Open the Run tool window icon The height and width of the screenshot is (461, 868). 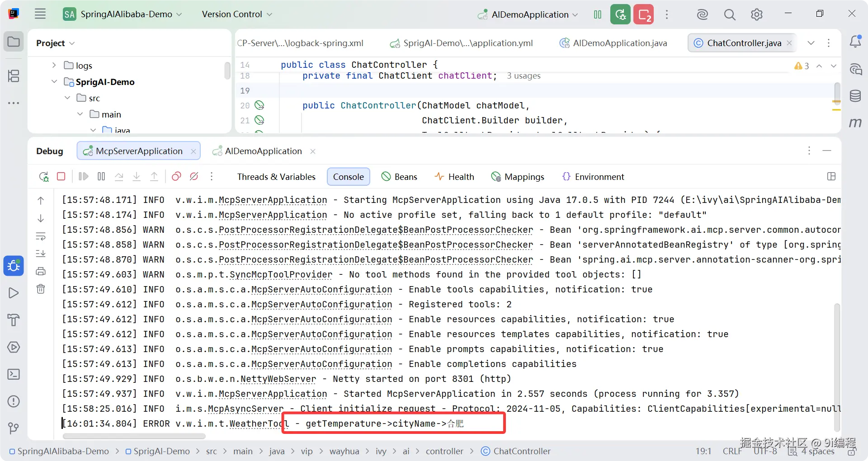point(14,293)
